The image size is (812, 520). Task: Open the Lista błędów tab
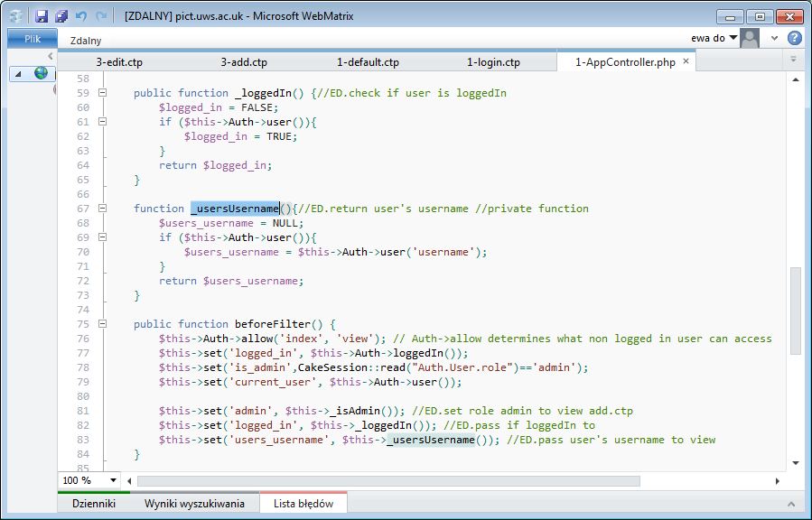(x=303, y=504)
